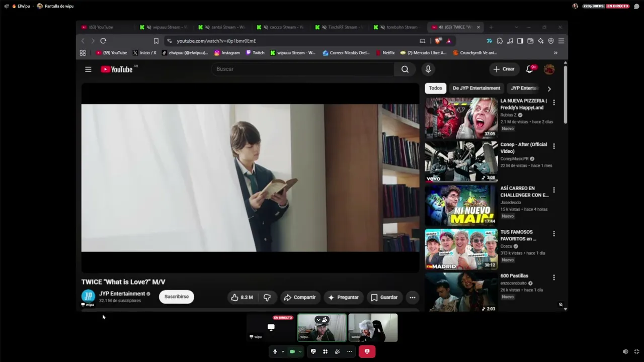Start voice search with the microphone icon
The image size is (644, 362).
(x=428, y=69)
